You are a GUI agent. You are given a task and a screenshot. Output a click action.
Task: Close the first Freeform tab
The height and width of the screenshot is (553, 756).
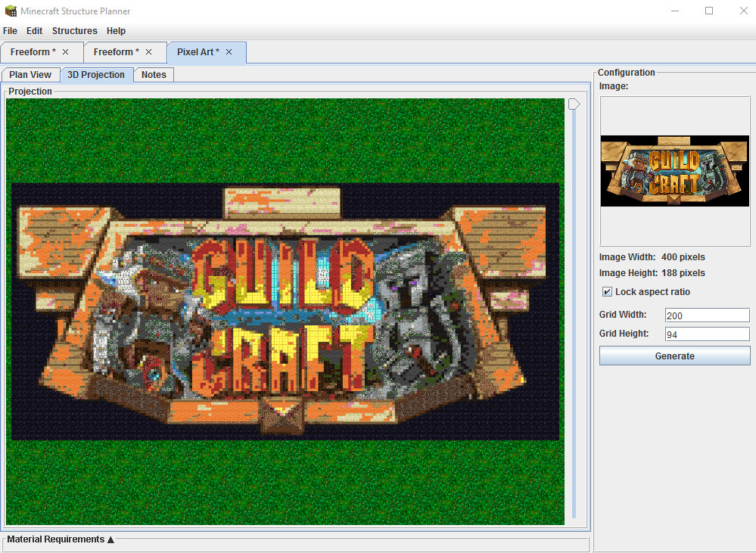66,52
